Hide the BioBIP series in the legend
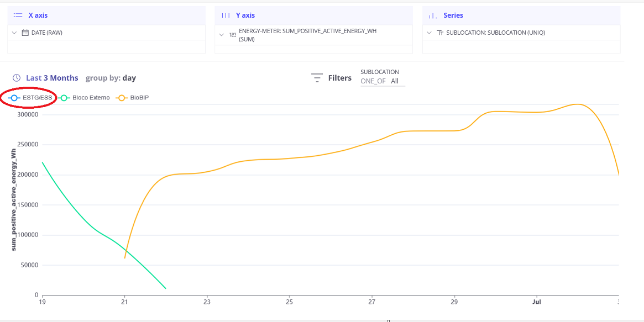The image size is (644, 322). pos(138,98)
